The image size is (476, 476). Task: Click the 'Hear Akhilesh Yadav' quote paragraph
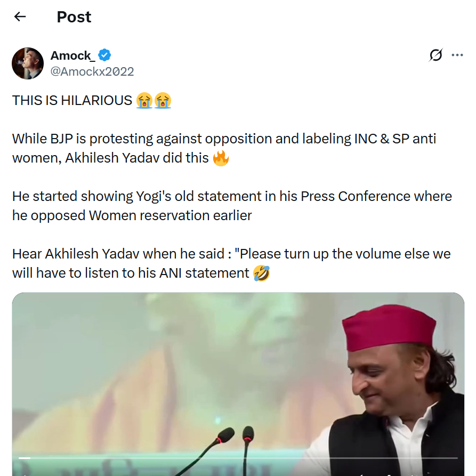pyautogui.click(x=231, y=263)
